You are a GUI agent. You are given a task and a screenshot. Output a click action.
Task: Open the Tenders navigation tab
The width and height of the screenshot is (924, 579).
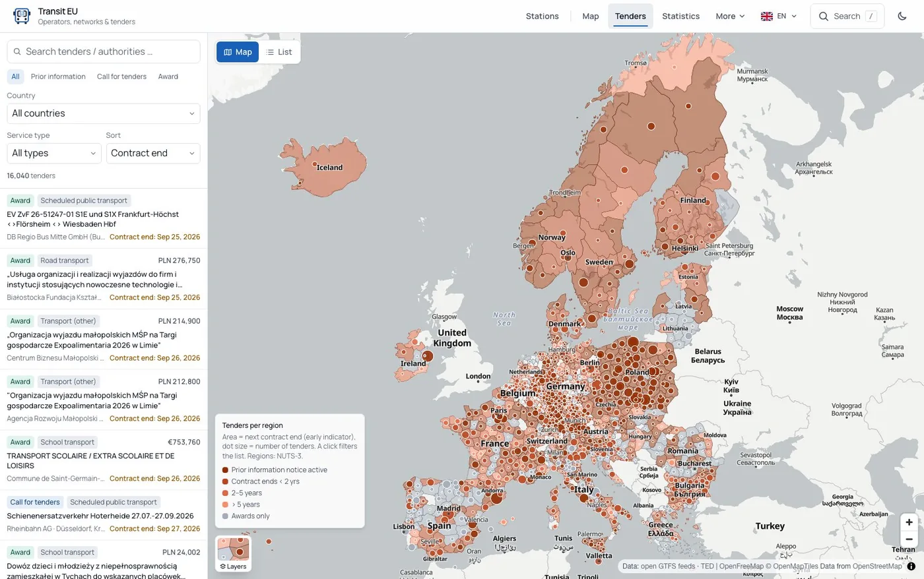point(630,16)
